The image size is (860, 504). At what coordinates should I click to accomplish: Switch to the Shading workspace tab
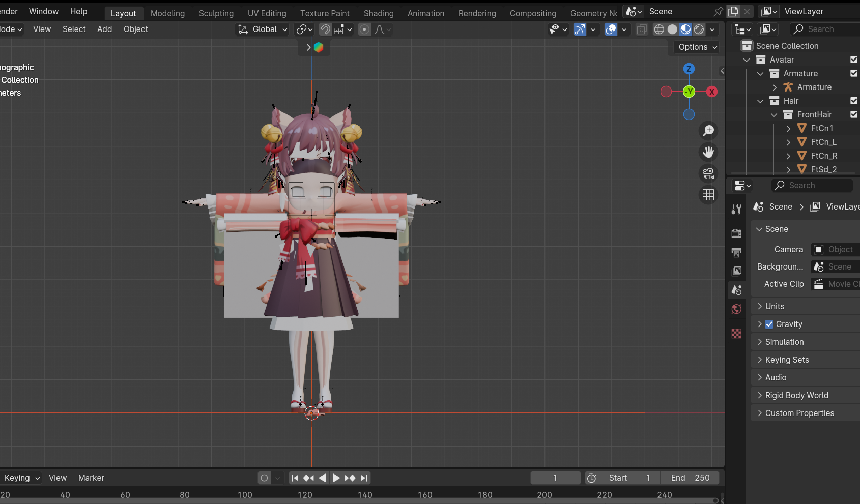pyautogui.click(x=379, y=13)
